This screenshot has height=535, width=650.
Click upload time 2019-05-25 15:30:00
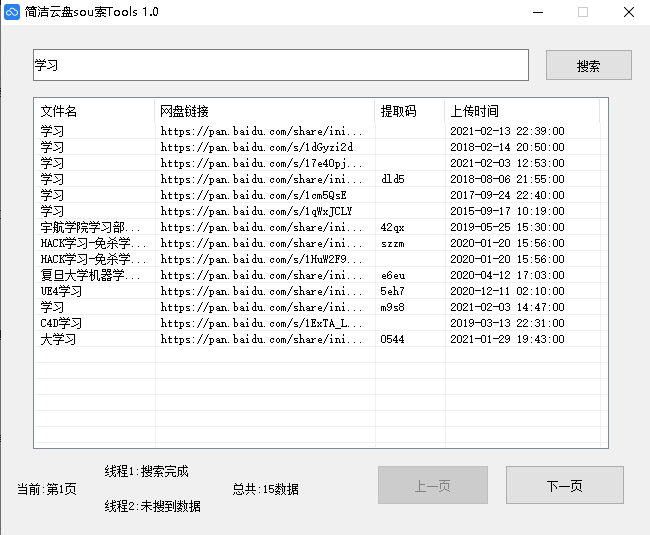coord(507,227)
